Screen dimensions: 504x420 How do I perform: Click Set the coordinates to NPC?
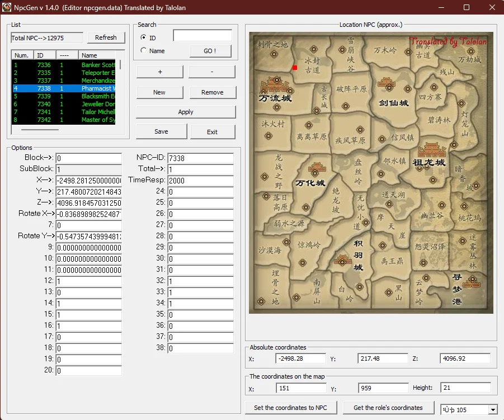(290, 408)
